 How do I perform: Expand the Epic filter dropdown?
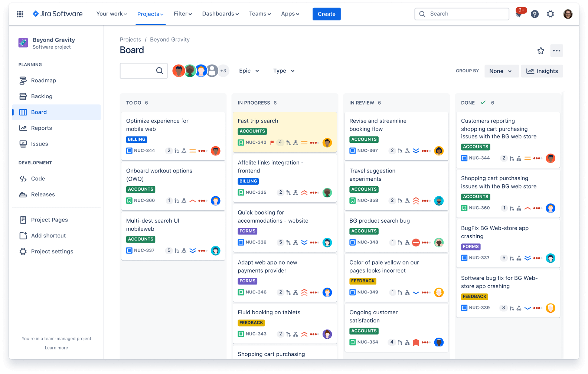(x=249, y=71)
